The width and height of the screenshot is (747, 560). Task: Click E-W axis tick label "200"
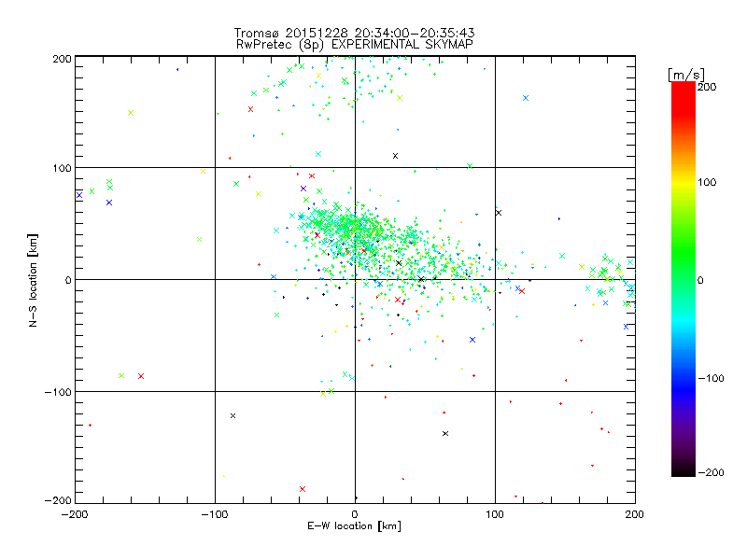coord(635,514)
